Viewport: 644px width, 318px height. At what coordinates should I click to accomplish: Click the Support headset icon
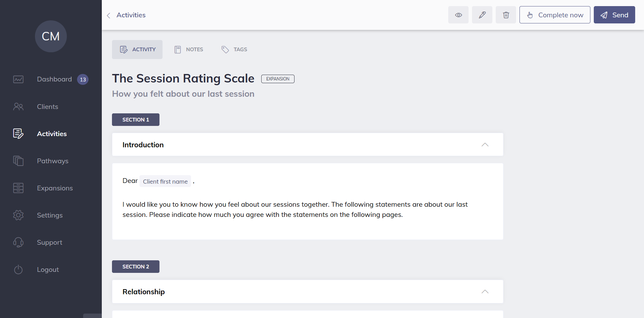coord(18,242)
